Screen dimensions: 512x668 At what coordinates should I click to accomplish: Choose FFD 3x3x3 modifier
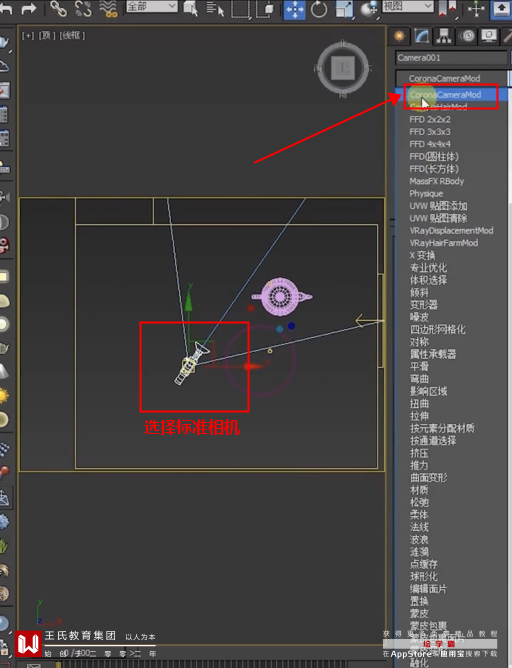(x=429, y=132)
